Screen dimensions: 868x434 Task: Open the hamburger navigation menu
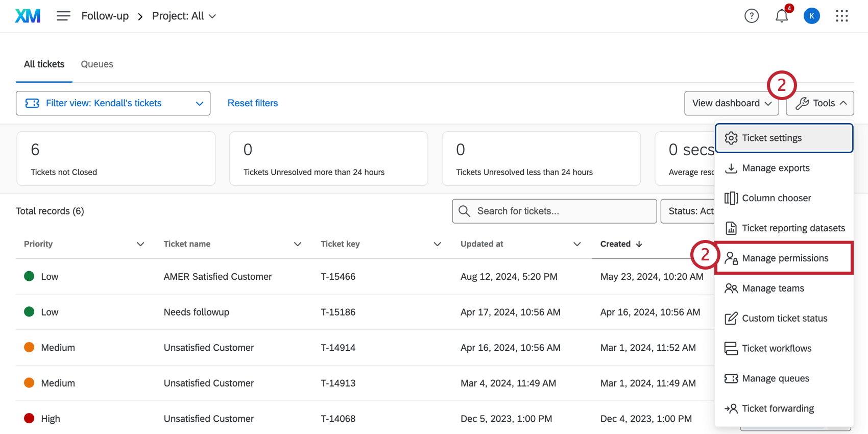63,16
